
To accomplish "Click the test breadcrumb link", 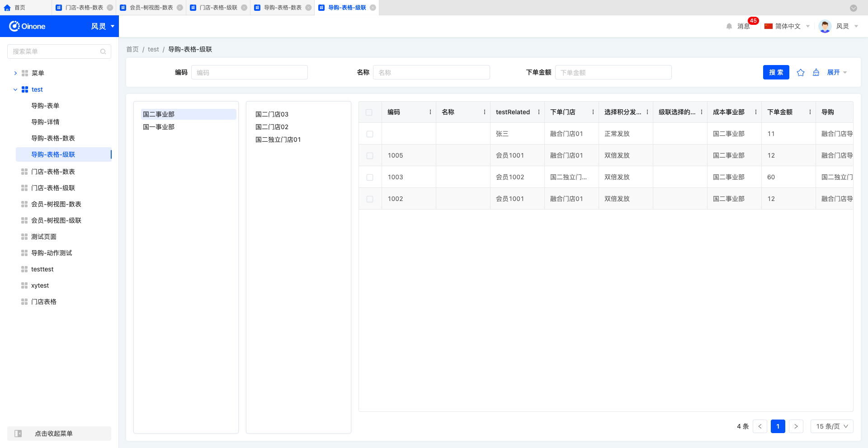I will [153, 49].
